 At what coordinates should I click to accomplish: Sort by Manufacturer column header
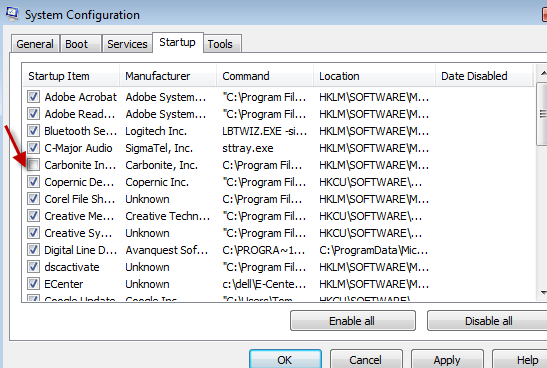(x=168, y=76)
